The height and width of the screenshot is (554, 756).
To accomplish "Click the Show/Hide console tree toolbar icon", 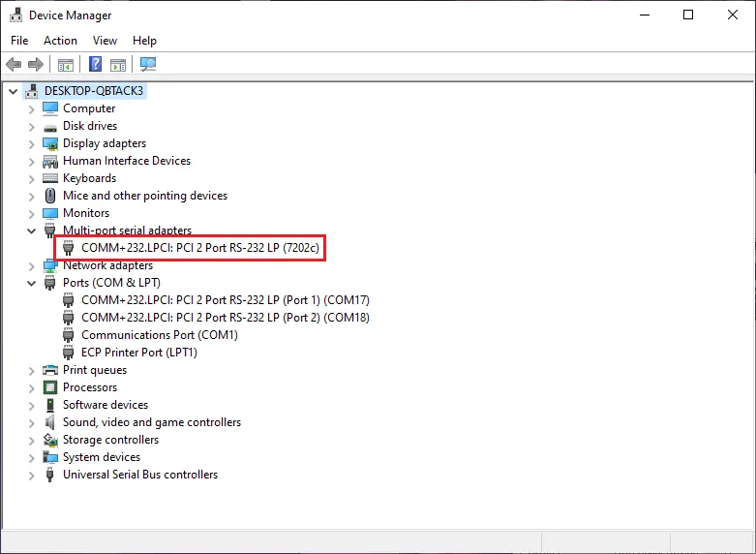I will click(66, 64).
